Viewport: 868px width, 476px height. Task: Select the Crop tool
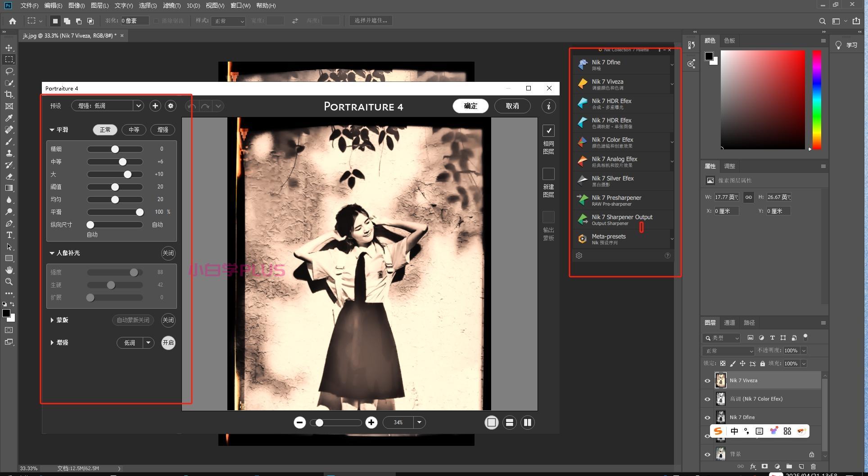tap(9, 94)
